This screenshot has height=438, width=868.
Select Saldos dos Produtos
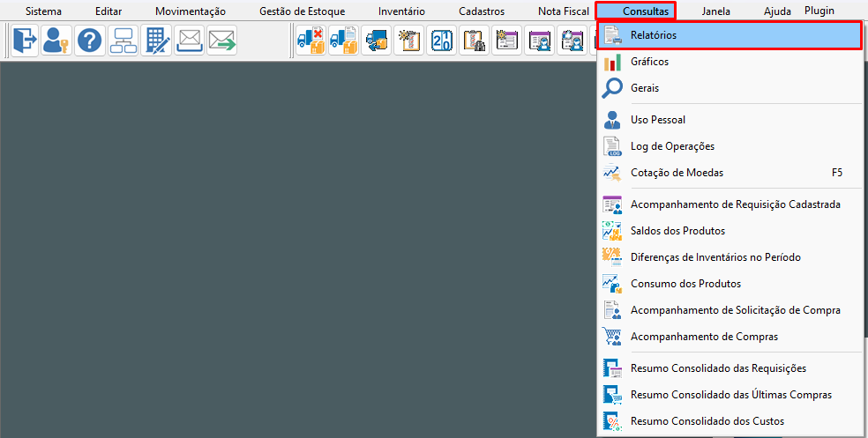click(729, 231)
